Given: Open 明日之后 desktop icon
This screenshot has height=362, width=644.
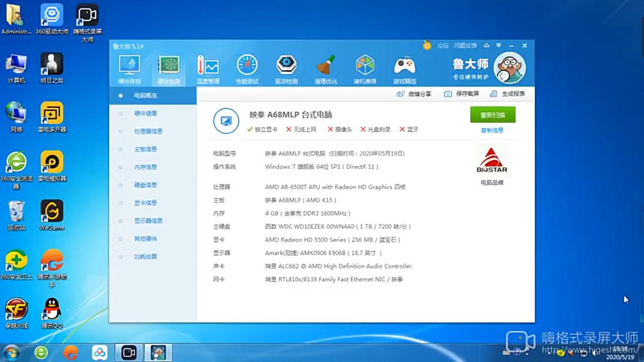Looking at the screenshot, I should pyautogui.click(x=52, y=68).
